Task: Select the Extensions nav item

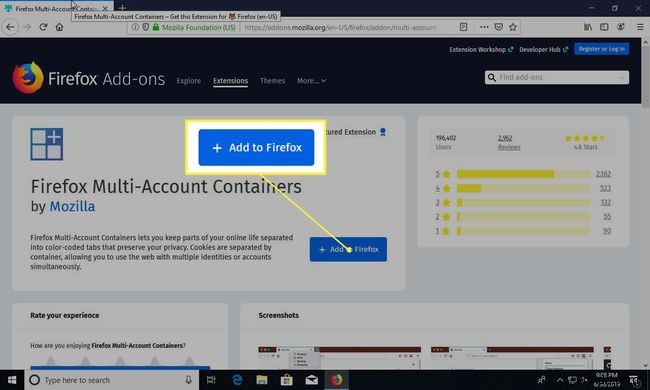Action: point(230,81)
